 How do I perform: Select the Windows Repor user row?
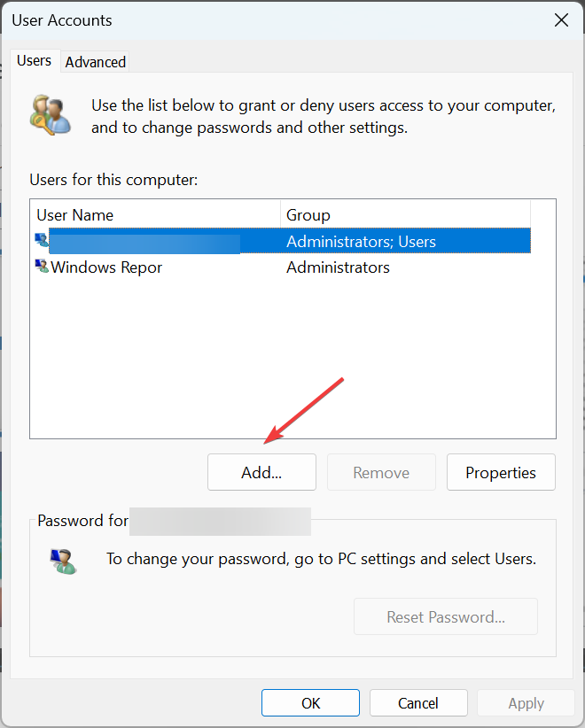(x=283, y=267)
